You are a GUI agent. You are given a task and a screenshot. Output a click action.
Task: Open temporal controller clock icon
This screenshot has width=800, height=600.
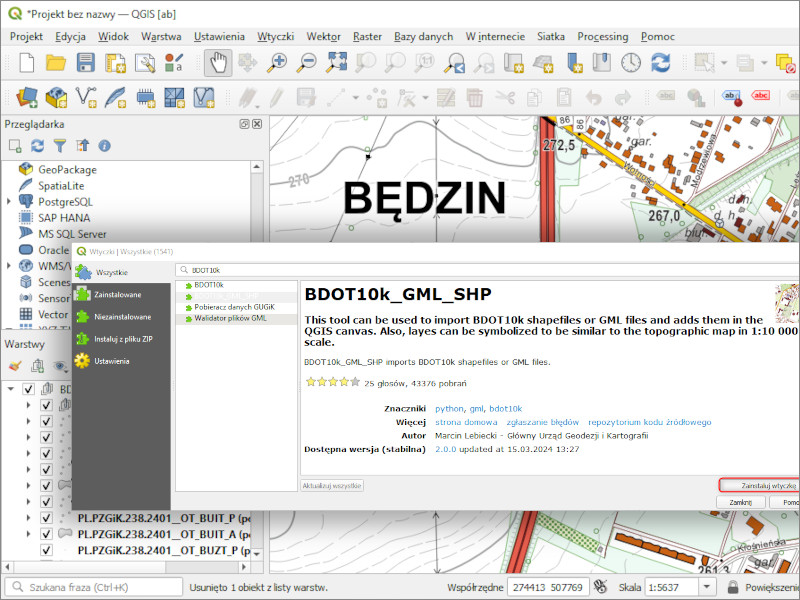pyautogui.click(x=631, y=63)
